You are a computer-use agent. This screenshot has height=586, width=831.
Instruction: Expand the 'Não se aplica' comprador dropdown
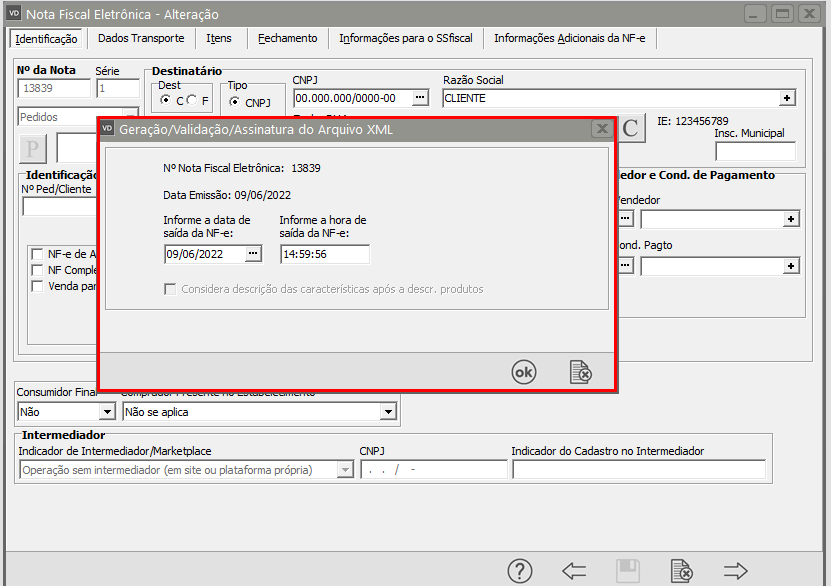click(388, 411)
